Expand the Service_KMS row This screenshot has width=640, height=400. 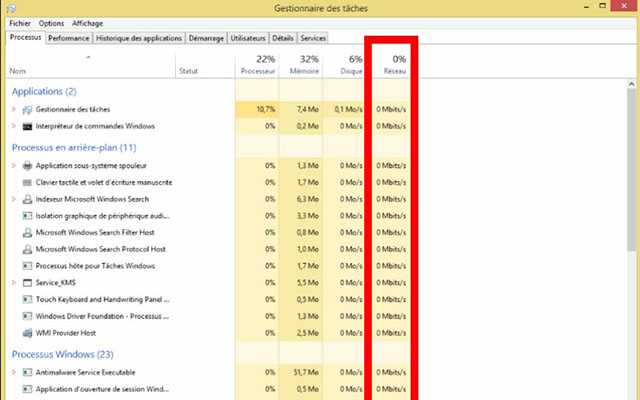click(x=14, y=283)
